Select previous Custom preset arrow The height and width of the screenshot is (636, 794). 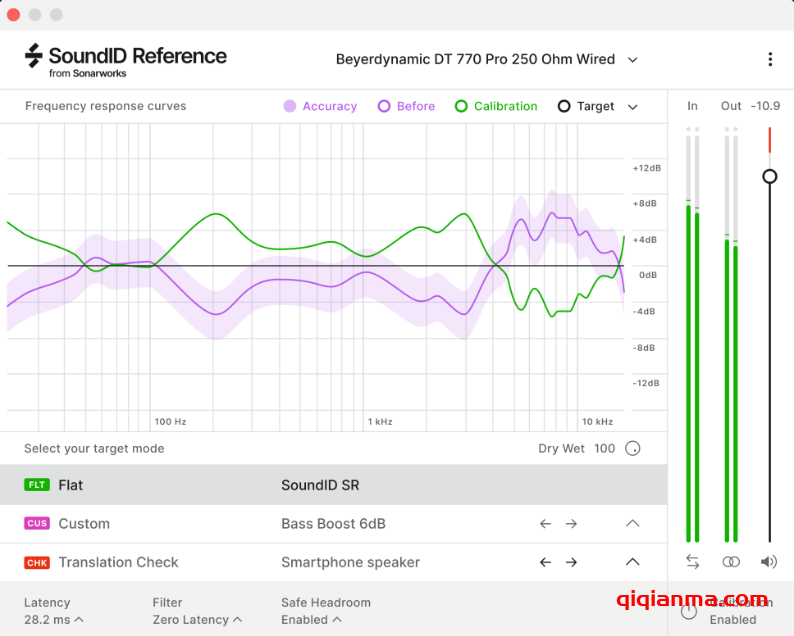pos(545,524)
